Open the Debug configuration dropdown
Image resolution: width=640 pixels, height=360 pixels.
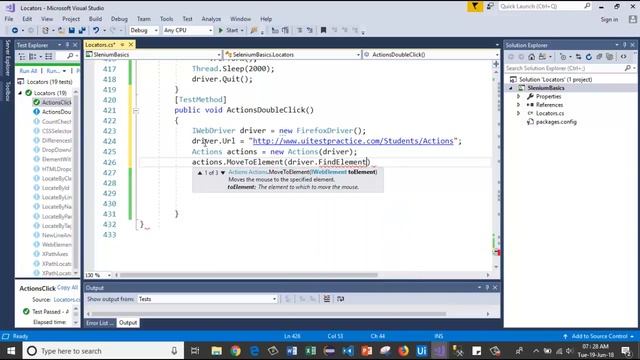(x=144, y=30)
